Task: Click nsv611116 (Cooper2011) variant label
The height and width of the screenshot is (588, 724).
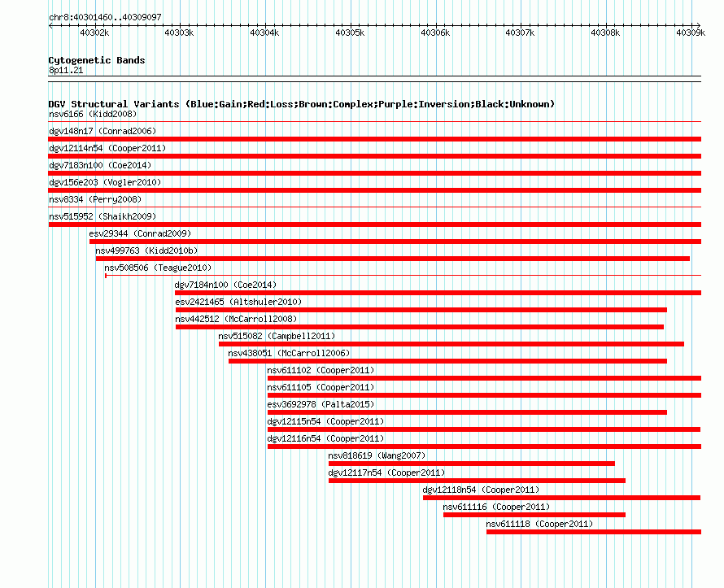Action: click(496, 507)
